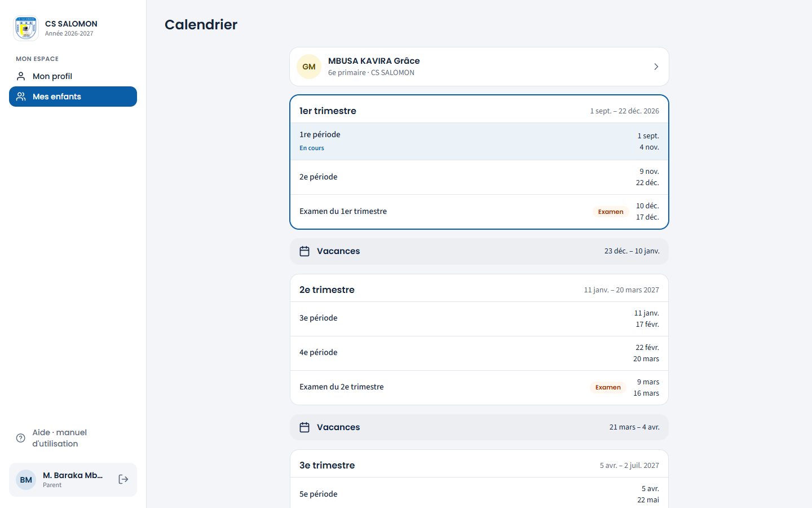This screenshot has height=508, width=812.
Task: Click the people icon beside Mes enfants
Action: click(x=21, y=97)
